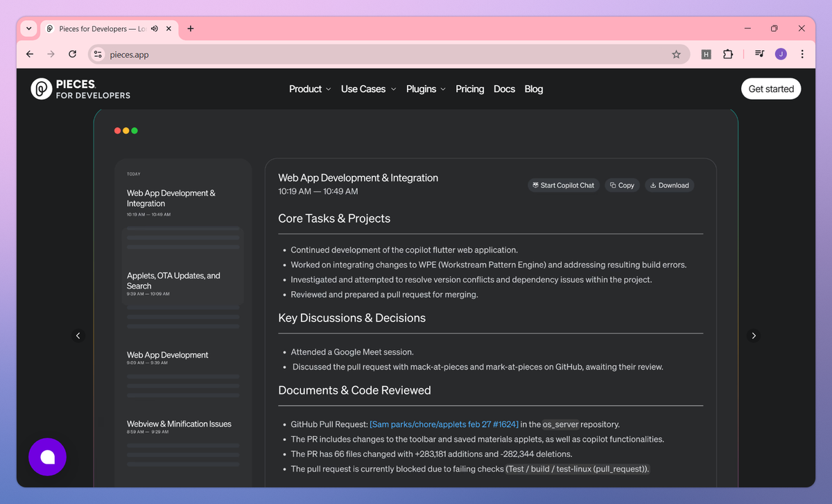Expand the Plugins dropdown menu

pos(426,89)
